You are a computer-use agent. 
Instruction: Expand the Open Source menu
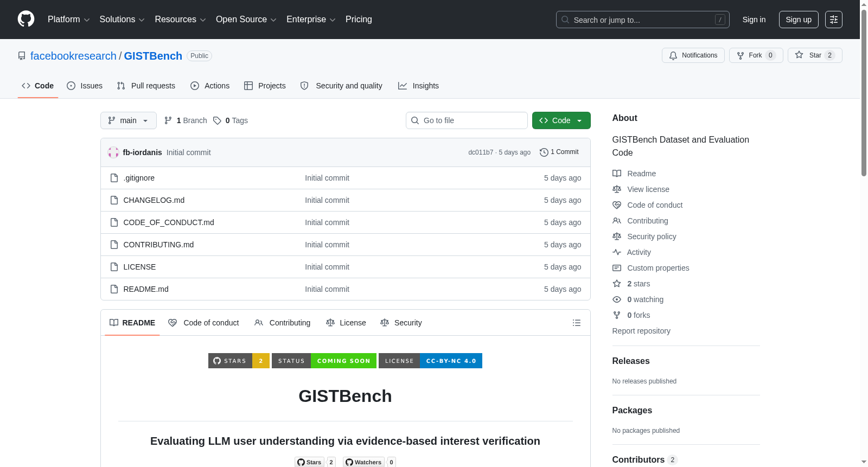[x=246, y=20]
